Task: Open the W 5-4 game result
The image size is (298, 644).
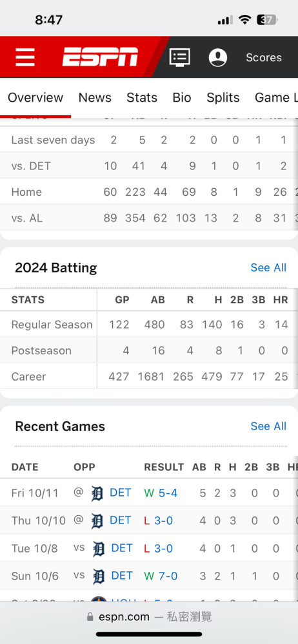Action: tap(161, 493)
